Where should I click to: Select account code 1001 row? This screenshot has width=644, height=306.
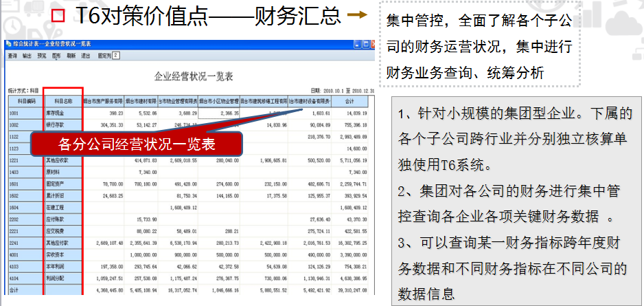(x=26, y=113)
